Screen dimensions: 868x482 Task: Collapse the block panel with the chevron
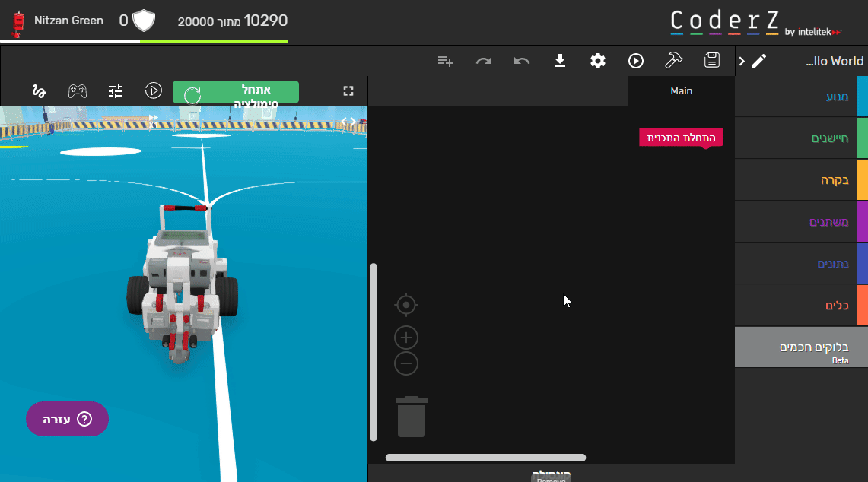click(x=742, y=62)
